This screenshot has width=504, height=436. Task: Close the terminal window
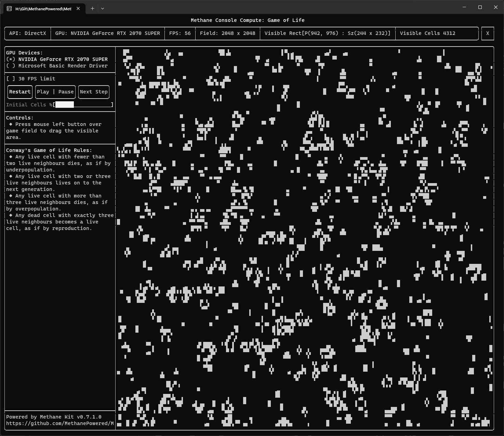[x=496, y=7]
